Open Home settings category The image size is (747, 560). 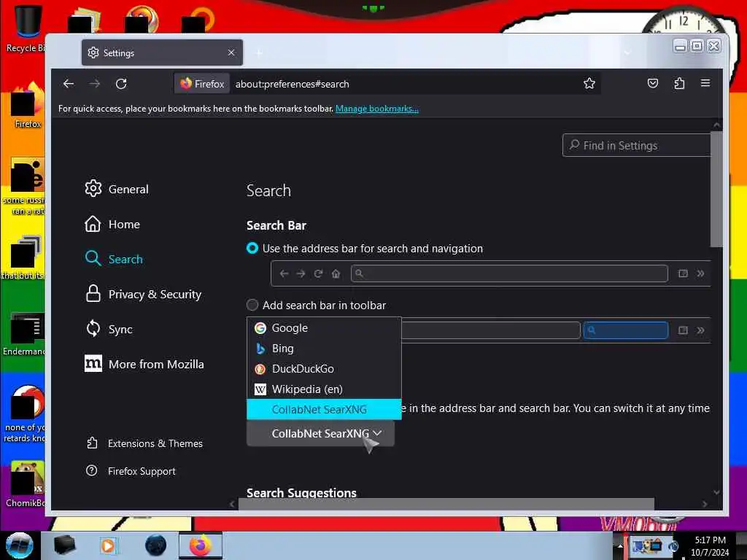(x=112, y=225)
